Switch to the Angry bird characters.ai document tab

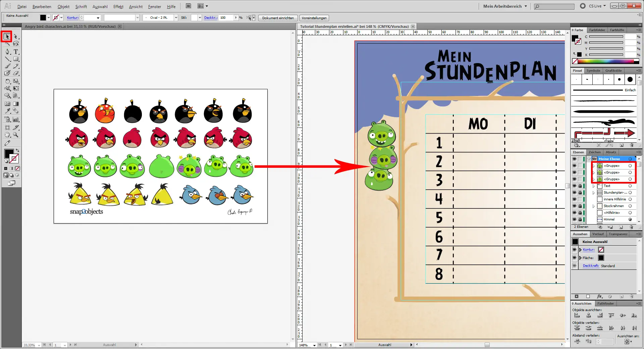[x=70, y=27]
